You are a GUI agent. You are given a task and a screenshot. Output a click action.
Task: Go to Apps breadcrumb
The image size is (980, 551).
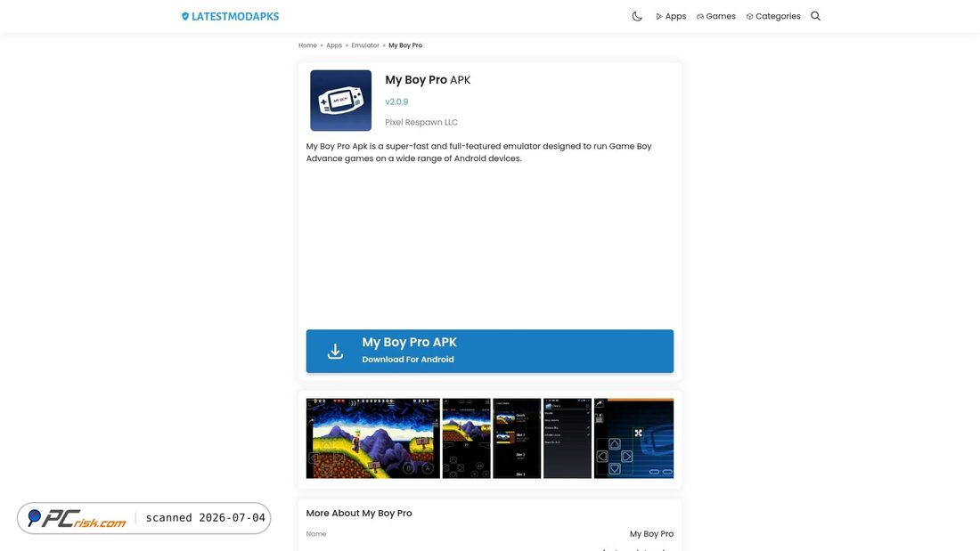click(x=334, y=45)
